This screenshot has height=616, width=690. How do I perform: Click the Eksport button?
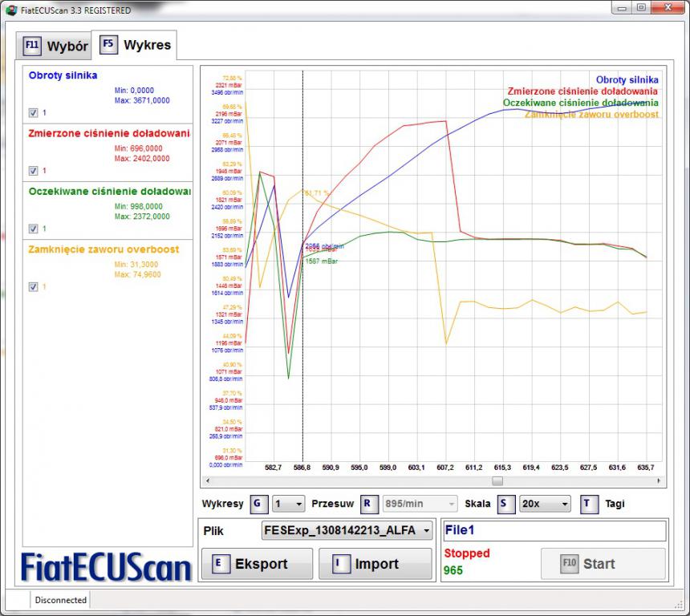257,564
